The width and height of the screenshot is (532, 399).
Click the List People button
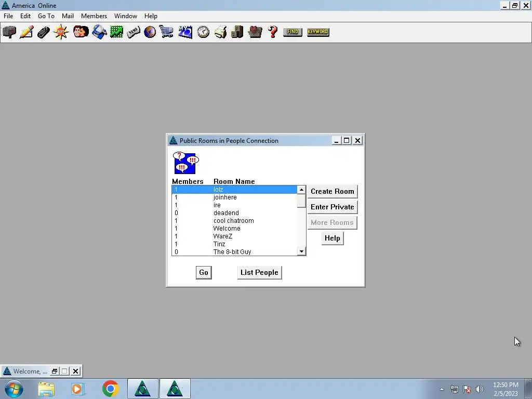pos(259,272)
